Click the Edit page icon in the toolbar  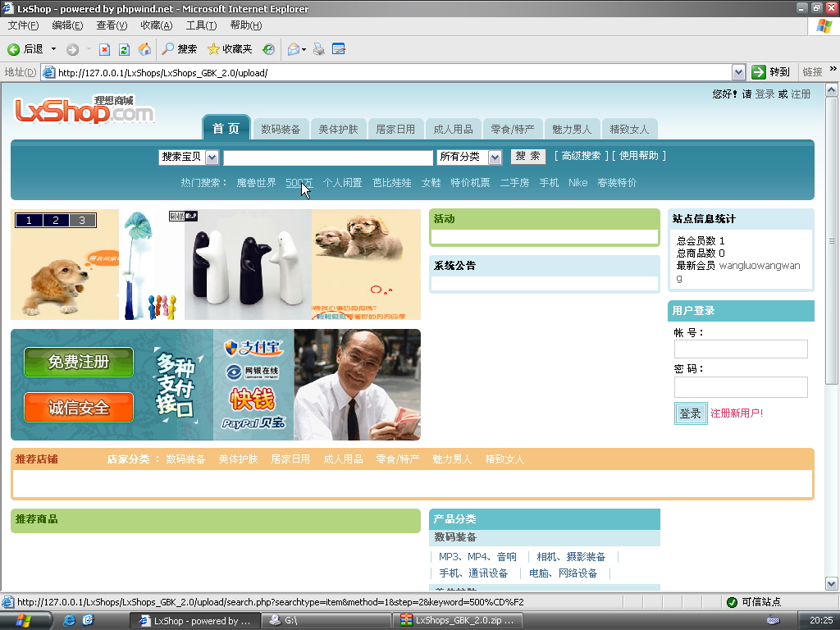[339, 49]
